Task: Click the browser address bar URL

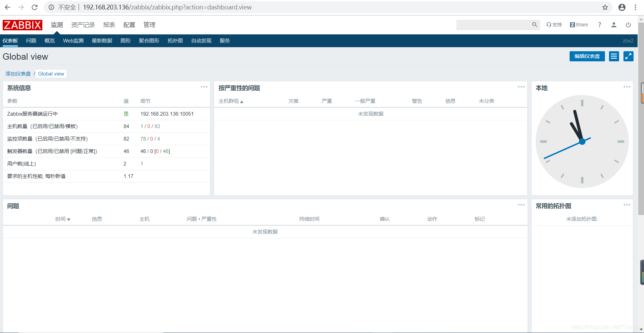Action: tap(167, 7)
